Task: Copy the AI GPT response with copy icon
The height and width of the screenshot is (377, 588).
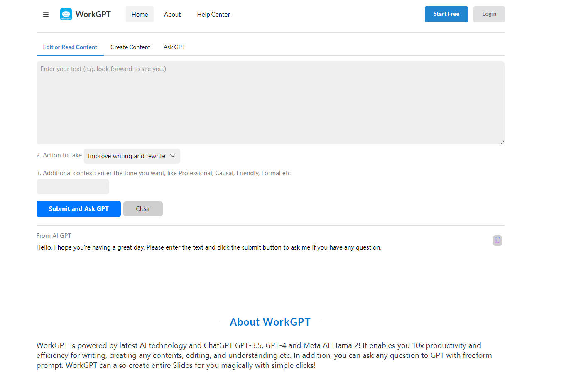Action: click(x=497, y=240)
